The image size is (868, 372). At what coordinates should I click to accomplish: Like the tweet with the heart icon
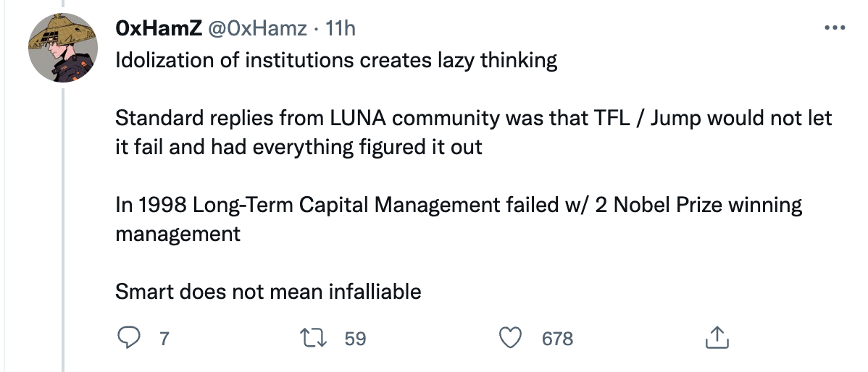(512, 337)
